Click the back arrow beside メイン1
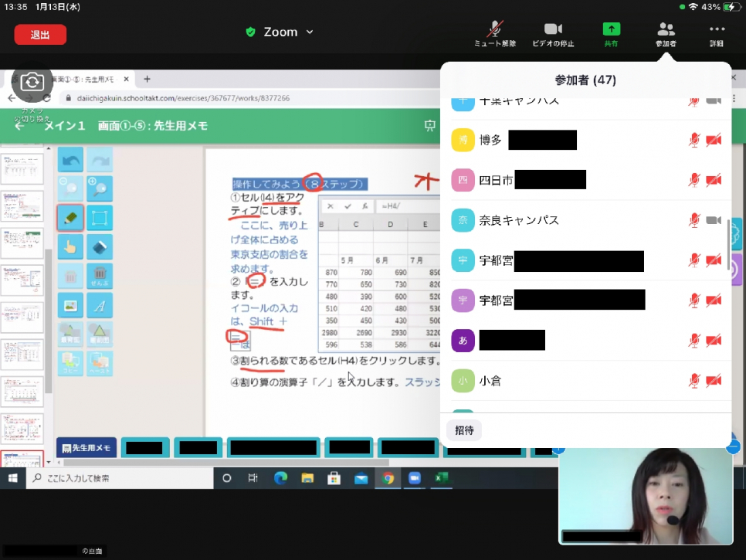This screenshot has width=746, height=560. (x=19, y=126)
